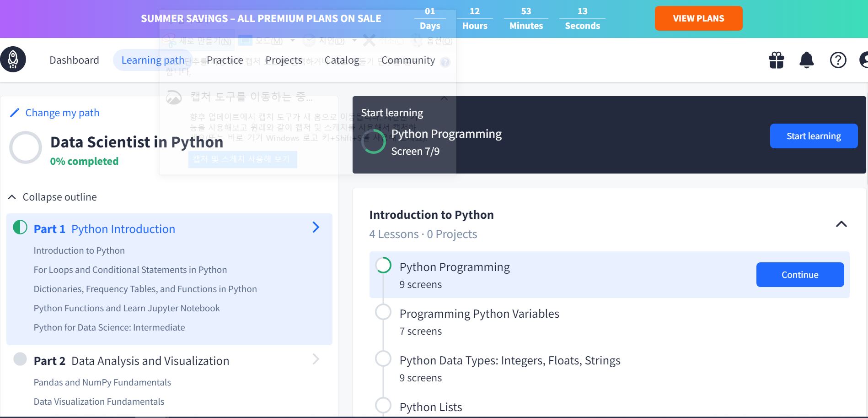Select the Learning path tab
Viewport: 868px width, 418px height.
(x=153, y=60)
